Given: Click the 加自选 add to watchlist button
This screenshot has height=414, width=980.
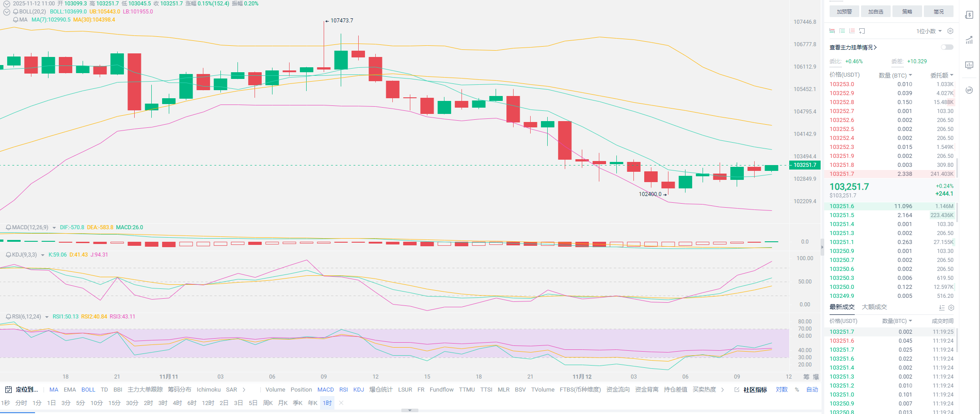Looking at the screenshot, I should tap(875, 12).
